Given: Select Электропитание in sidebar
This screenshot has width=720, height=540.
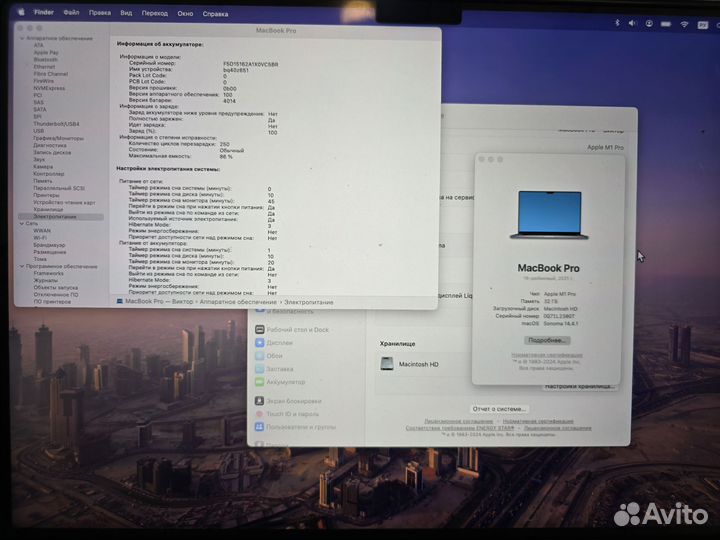Looking at the screenshot, I should click(x=61, y=216).
